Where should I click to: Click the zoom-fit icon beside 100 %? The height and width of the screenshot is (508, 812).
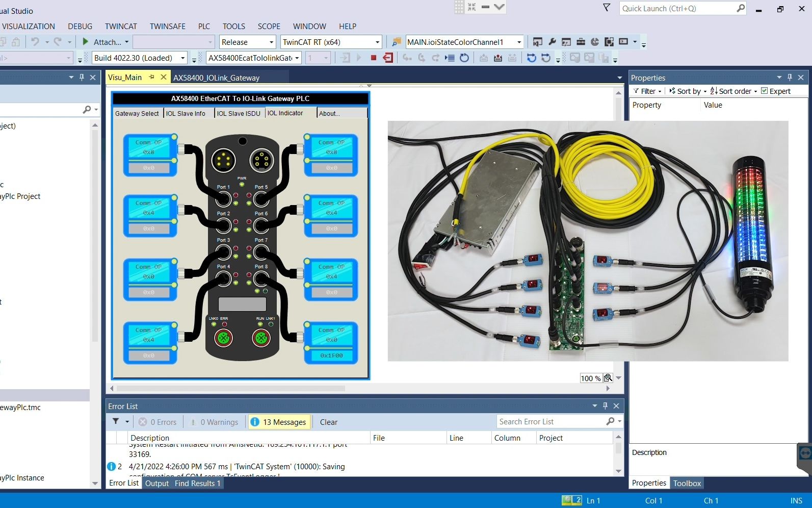click(x=608, y=378)
